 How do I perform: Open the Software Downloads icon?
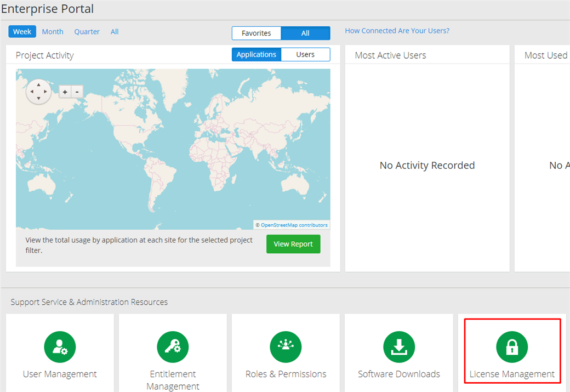click(398, 346)
